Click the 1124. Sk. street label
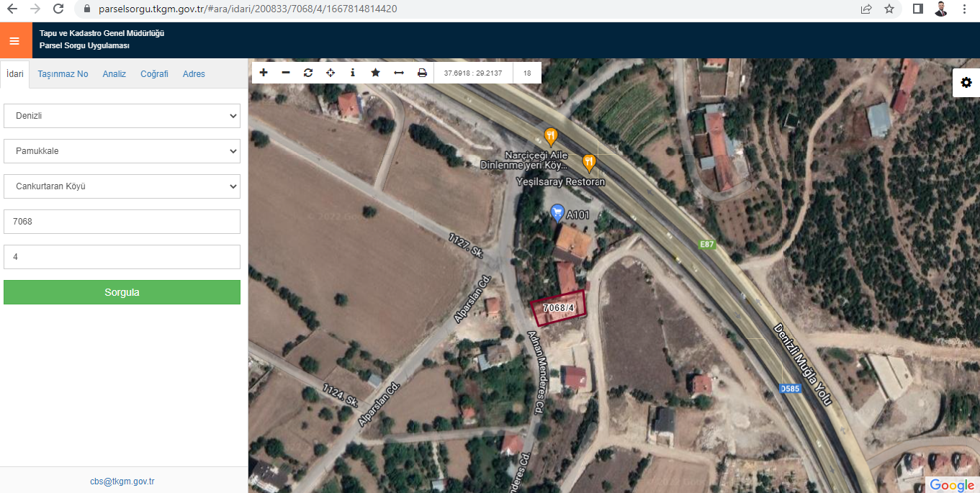The height and width of the screenshot is (493, 980). point(340,397)
